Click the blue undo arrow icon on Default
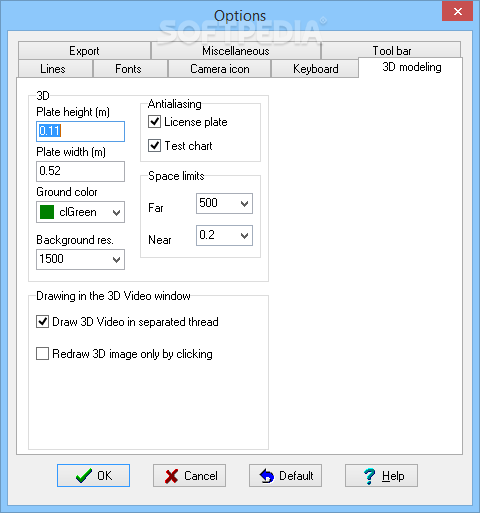This screenshot has width=480, height=513. point(267,476)
